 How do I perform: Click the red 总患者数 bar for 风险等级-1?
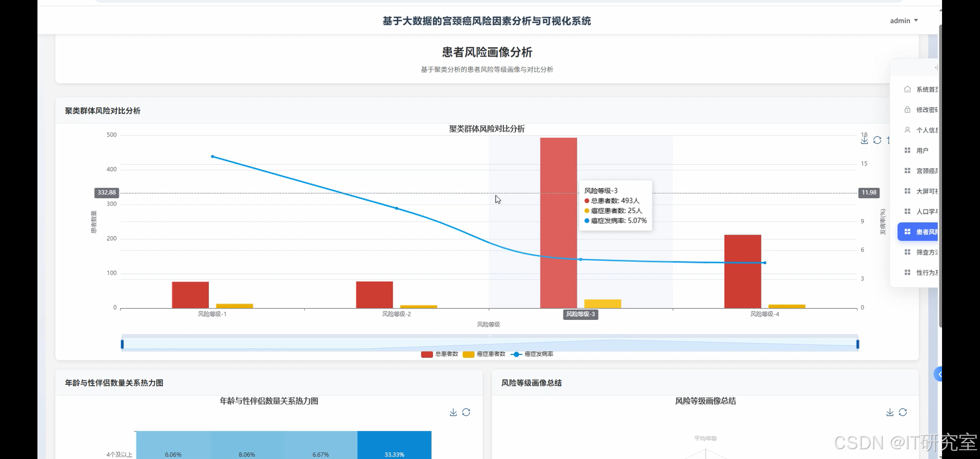click(x=190, y=295)
